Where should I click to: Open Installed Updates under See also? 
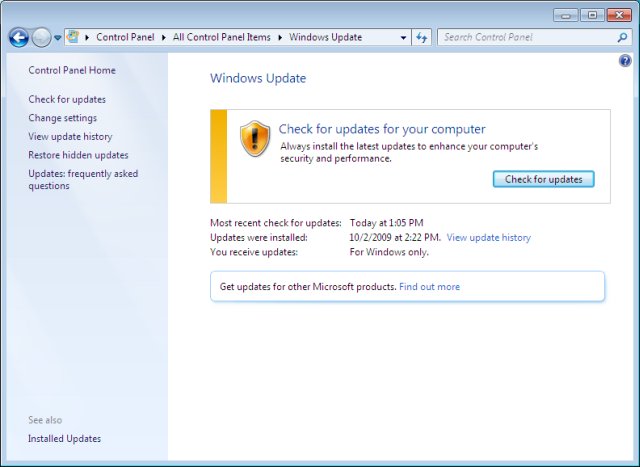pyautogui.click(x=64, y=438)
